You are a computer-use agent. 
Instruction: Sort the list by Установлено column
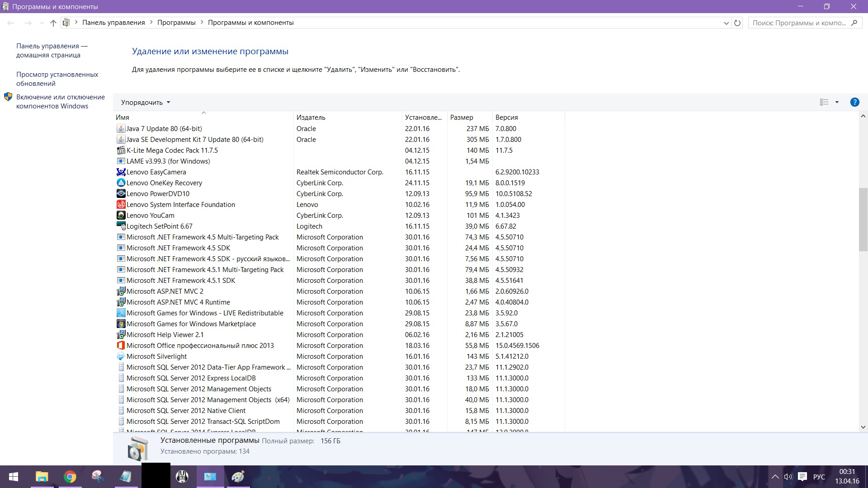pyautogui.click(x=425, y=117)
